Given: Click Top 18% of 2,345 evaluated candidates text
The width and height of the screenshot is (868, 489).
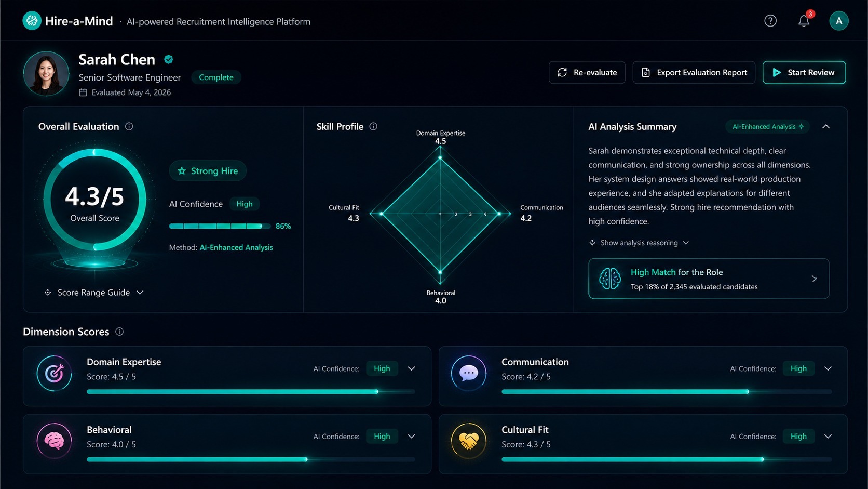Looking at the screenshot, I should pyautogui.click(x=694, y=287).
